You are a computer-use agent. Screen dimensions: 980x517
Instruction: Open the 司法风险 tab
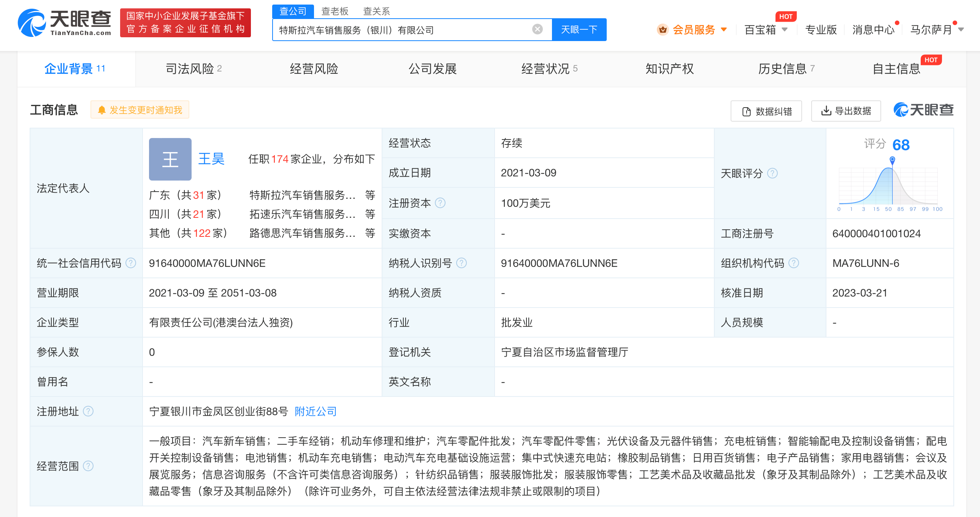click(x=193, y=69)
